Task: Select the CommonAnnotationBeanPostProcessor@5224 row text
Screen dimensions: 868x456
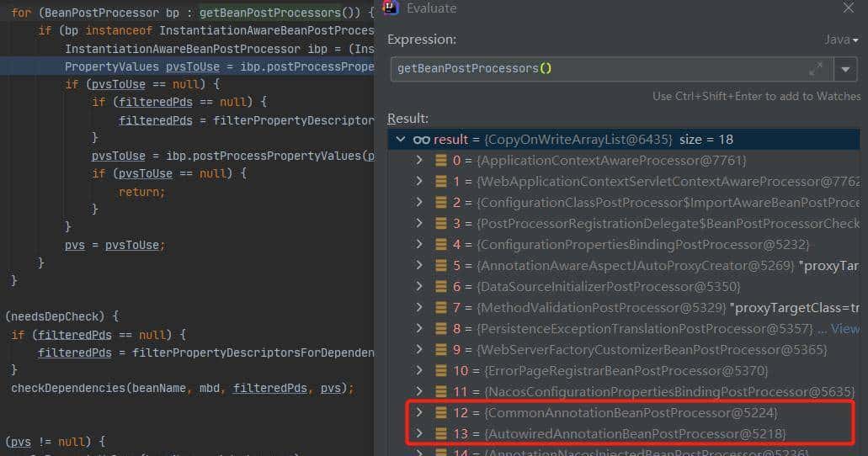Action: (631, 413)
